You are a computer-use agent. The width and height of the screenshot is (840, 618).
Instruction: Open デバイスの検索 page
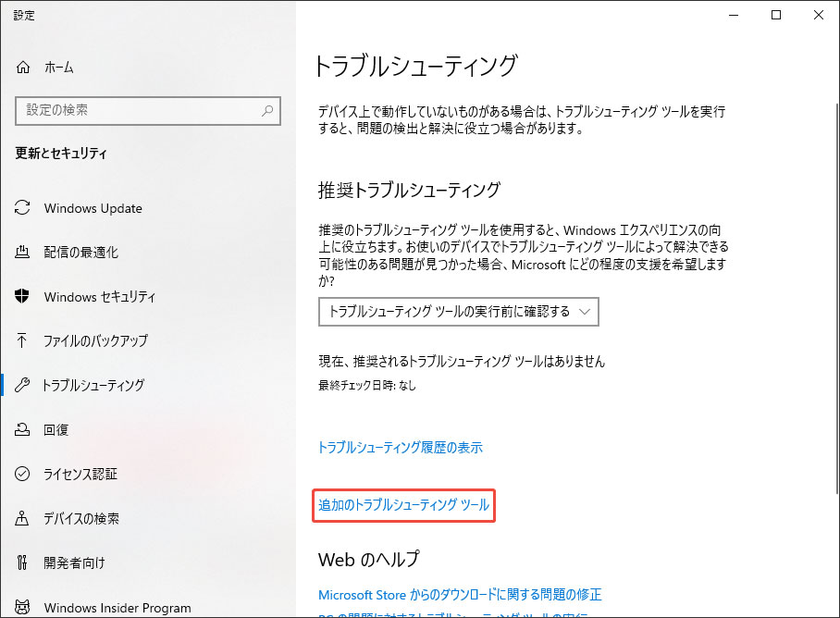pos(81,518)
